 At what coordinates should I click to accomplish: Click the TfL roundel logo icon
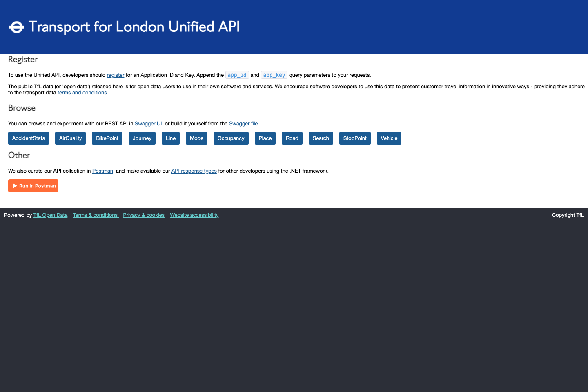(x=16, y=27)
